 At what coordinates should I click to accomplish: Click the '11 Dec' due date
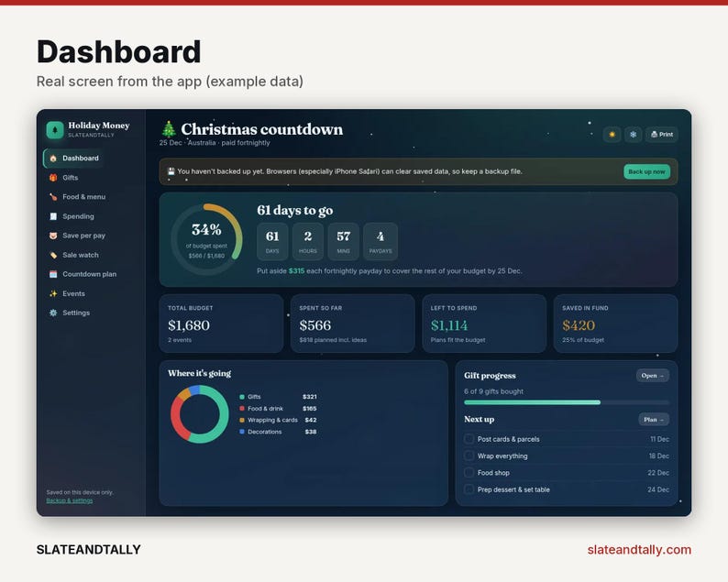(660, 439)
